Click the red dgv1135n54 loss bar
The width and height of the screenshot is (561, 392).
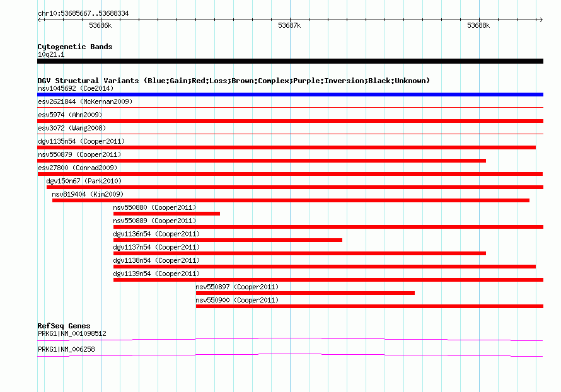286,147
